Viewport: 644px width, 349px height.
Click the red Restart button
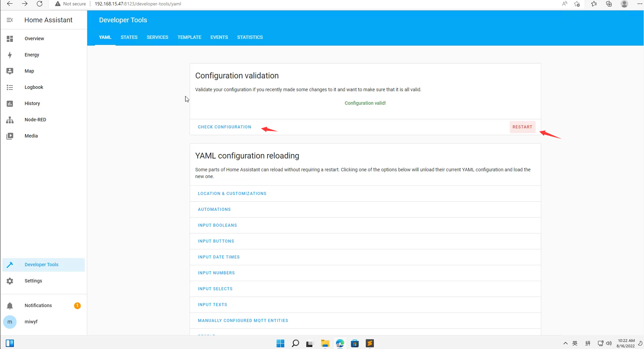522,127
